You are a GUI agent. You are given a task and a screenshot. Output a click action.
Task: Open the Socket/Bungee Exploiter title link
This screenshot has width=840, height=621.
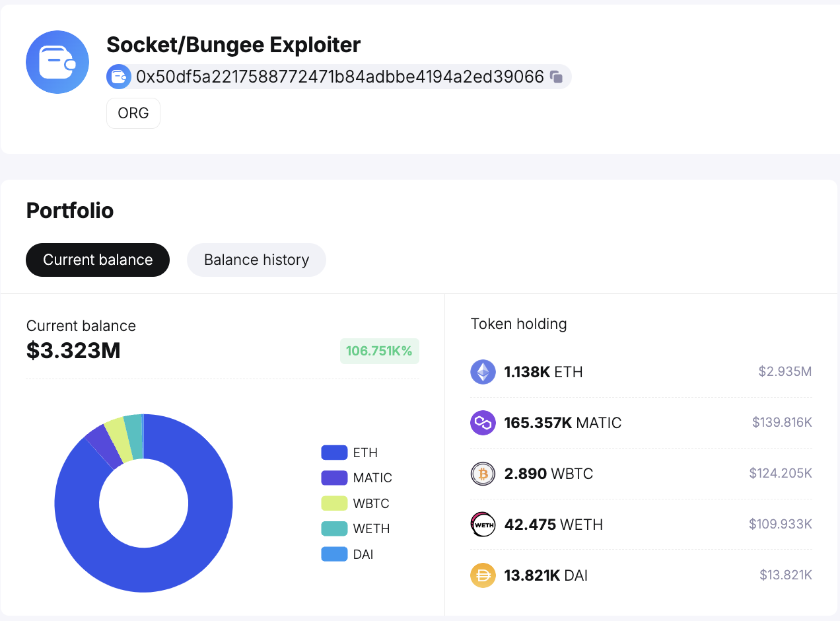point(234,44)
